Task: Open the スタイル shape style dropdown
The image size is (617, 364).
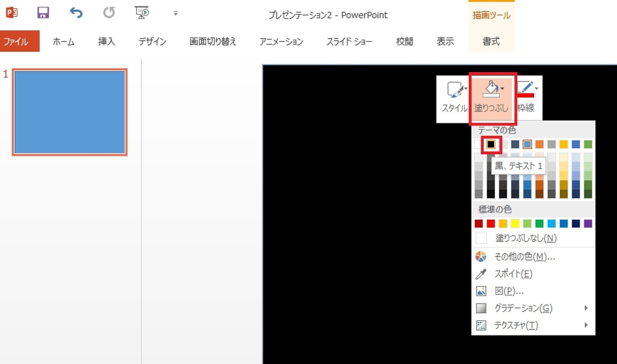Action: [x=455, y=98]
